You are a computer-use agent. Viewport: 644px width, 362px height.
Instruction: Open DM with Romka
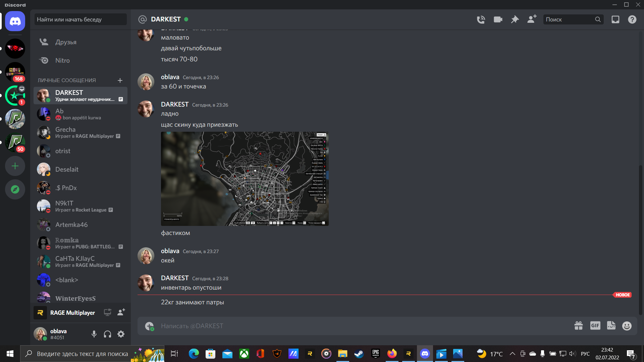[x=80, y=243]
